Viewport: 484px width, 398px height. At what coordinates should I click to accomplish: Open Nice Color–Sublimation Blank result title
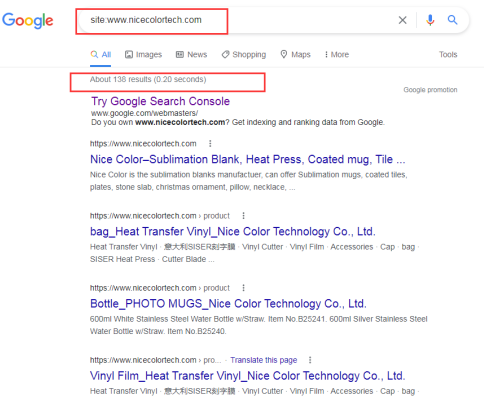248,159
